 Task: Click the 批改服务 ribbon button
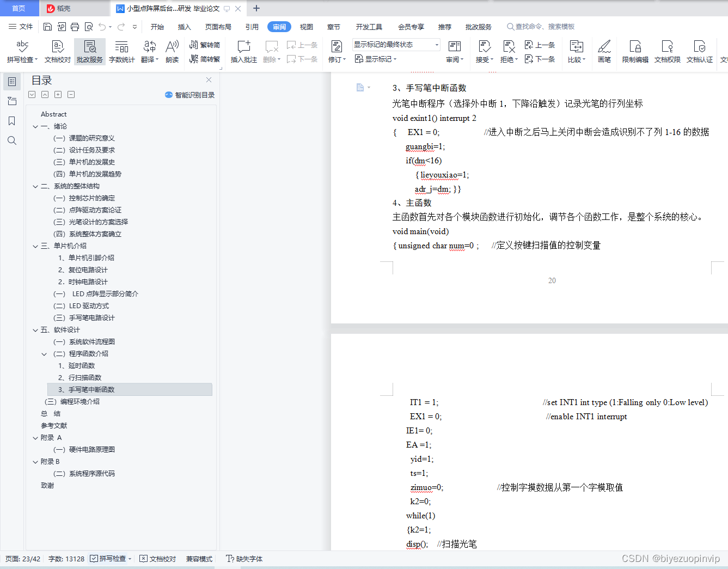[90, 52]
